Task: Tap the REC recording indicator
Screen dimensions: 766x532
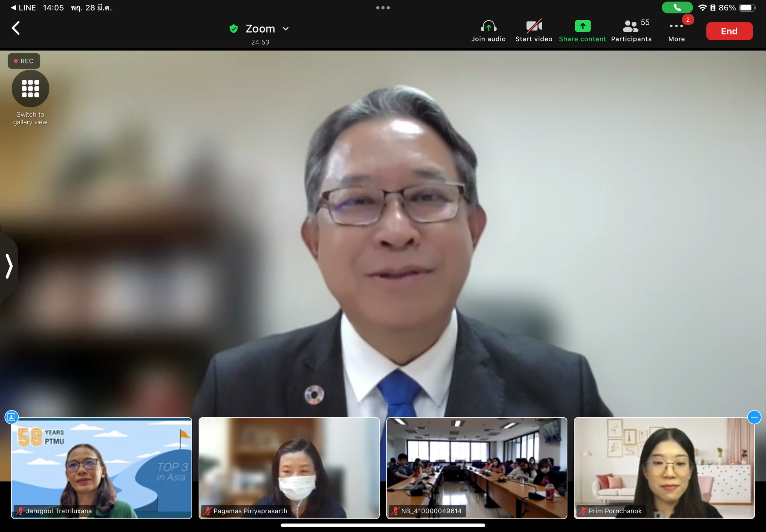Action: pos(24,61)
